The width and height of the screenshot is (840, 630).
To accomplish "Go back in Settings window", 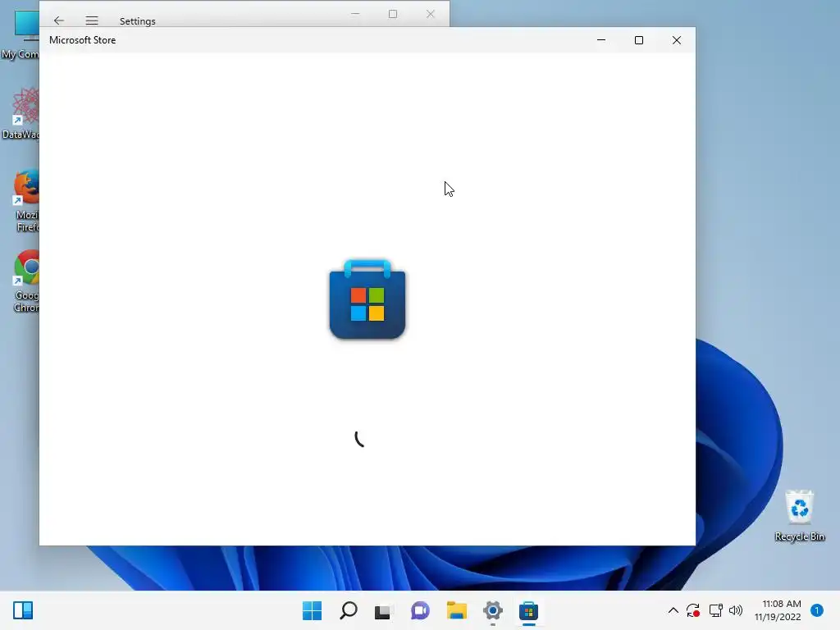I will (x=59, y=21).
